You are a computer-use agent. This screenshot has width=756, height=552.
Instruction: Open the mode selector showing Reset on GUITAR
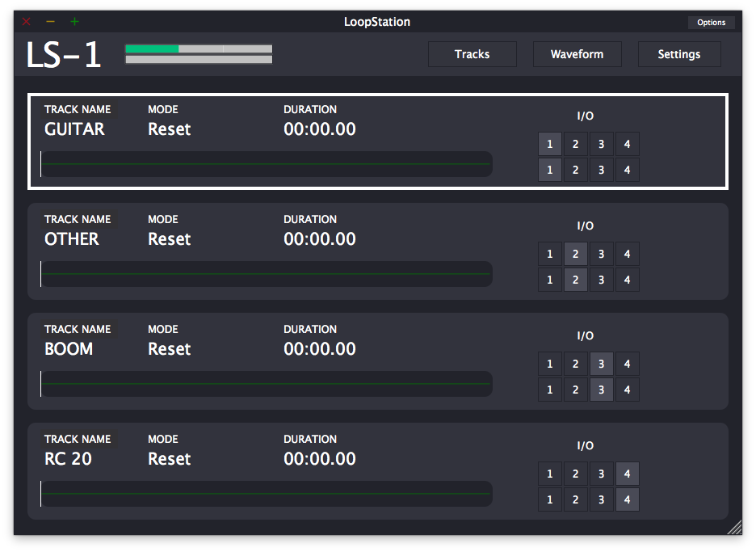click(169, 129)
